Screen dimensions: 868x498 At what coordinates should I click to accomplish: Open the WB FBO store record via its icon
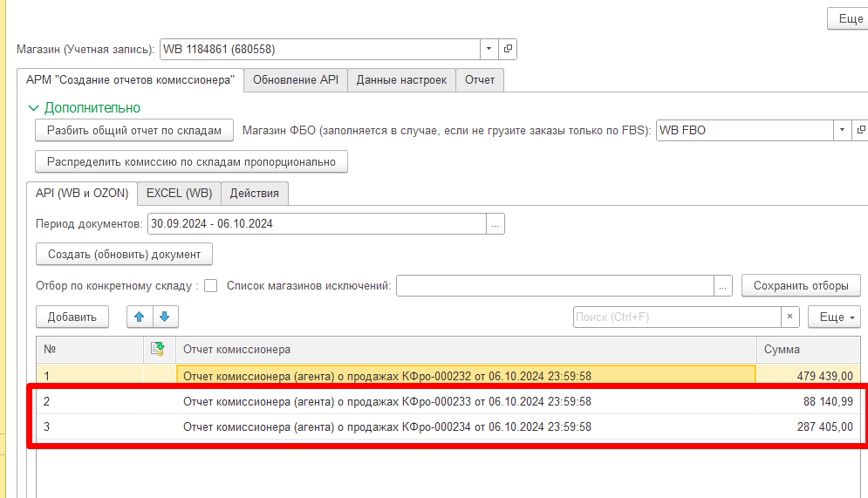(860, 130)
